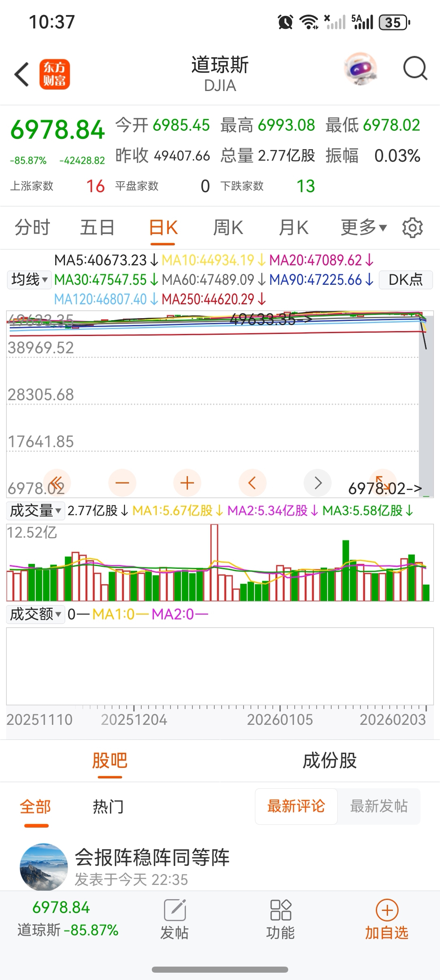This screenshot has width=440, height=980.
Task: Tap the MA250:44620.29 label
Action: point(214,299)
